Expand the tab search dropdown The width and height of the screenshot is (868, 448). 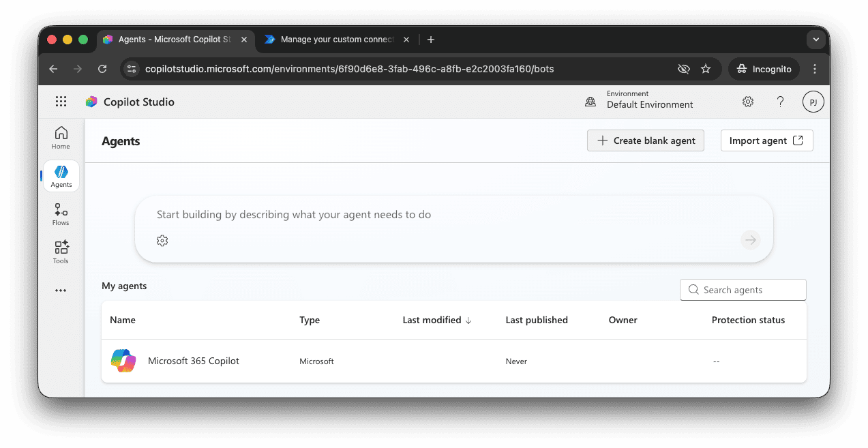click(x=815, y=40)
